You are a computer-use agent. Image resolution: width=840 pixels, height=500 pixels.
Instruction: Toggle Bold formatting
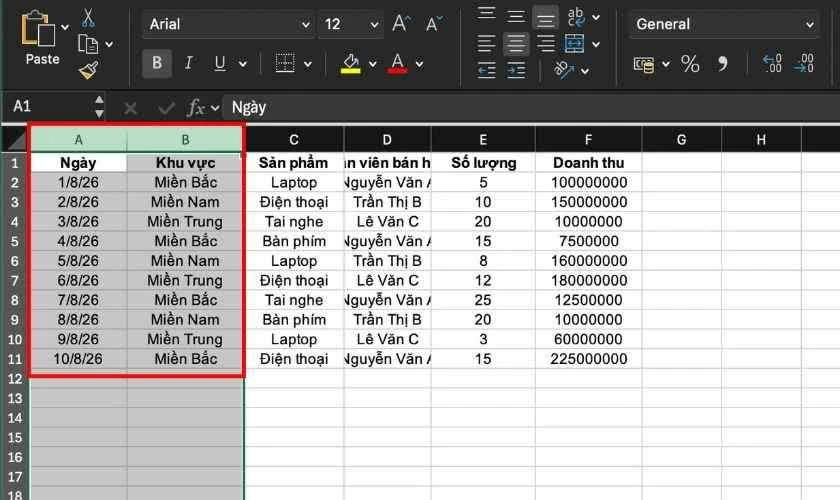tap(157, 63)
